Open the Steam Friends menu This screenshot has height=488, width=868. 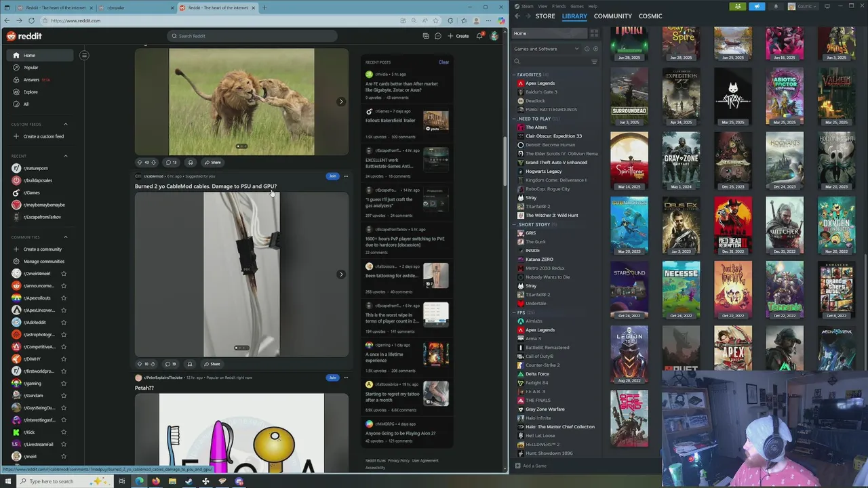559,6
